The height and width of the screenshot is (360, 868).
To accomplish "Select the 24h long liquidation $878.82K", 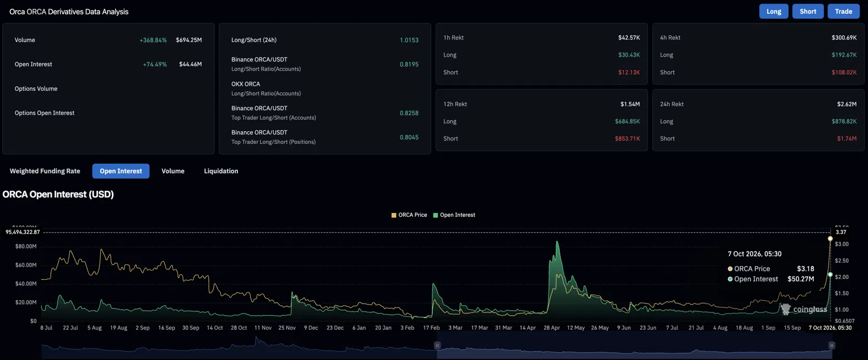I will point(844,122).
